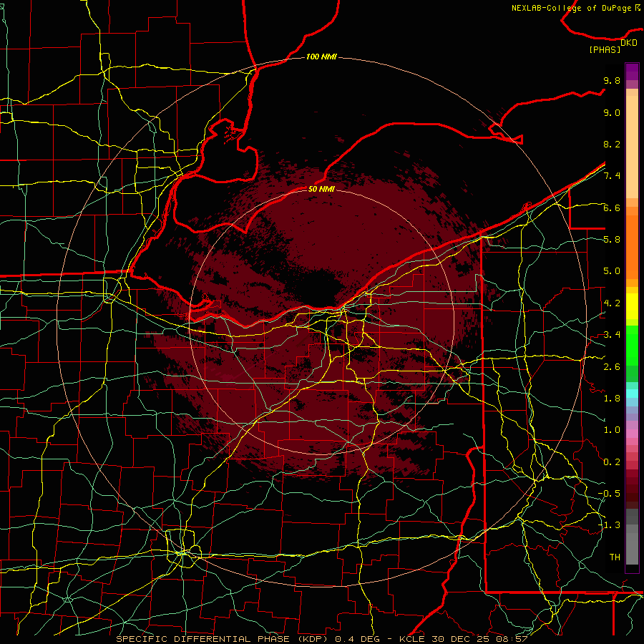Click the 3.4 scale value
Image resolution: width=644 pixels, height=644 pixels.
[x=612, y=335]
